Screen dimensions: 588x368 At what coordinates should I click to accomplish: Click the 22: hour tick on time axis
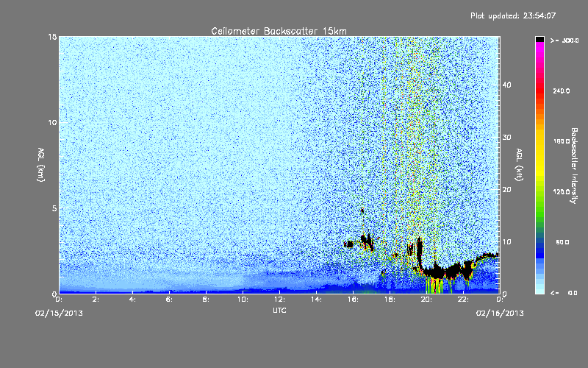pyautogui.click(x=463, y=300)
